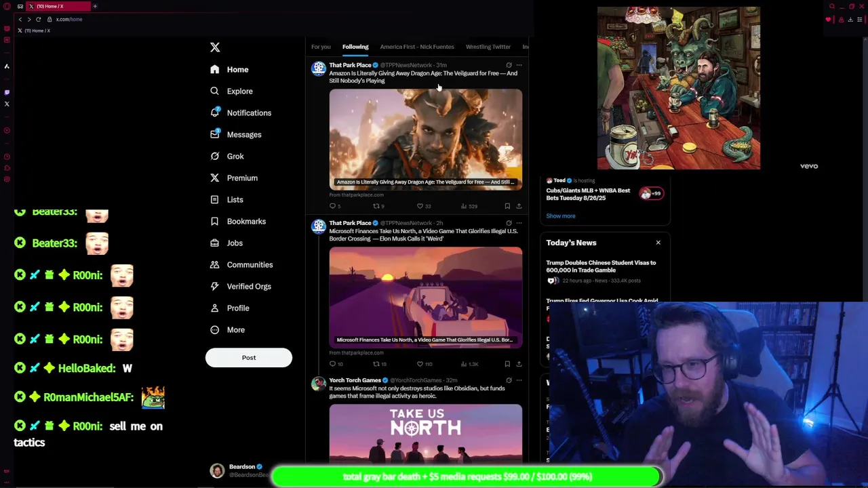Screen dimensions: 868x488
Task: Open Notifications in the sidebar
Action: pyautogui.click(x=241, y=113)
